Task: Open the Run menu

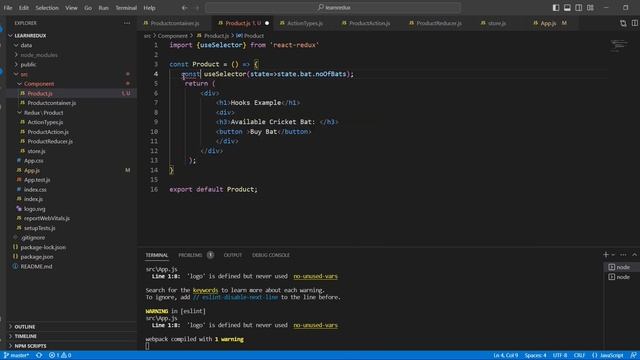Action: click(x=104, y=7)
